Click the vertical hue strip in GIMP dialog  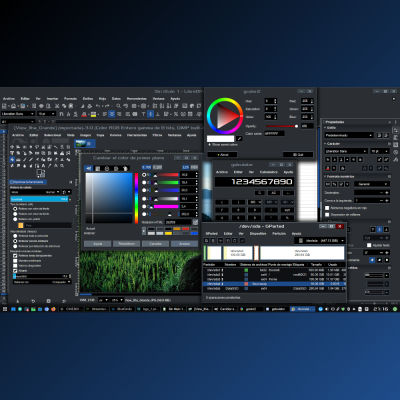pos(136,198)
